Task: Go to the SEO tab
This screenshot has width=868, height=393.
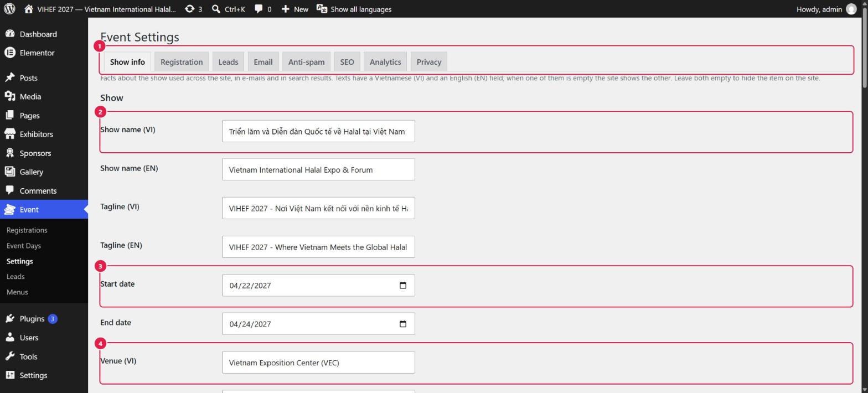Action: [x=347, y=62]
